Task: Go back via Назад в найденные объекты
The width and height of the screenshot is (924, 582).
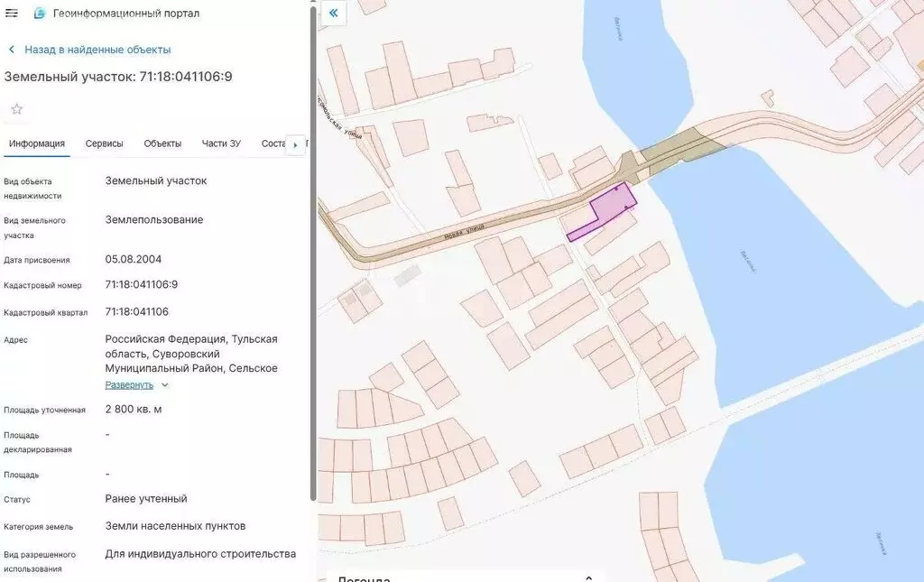Action: [97, 50]
